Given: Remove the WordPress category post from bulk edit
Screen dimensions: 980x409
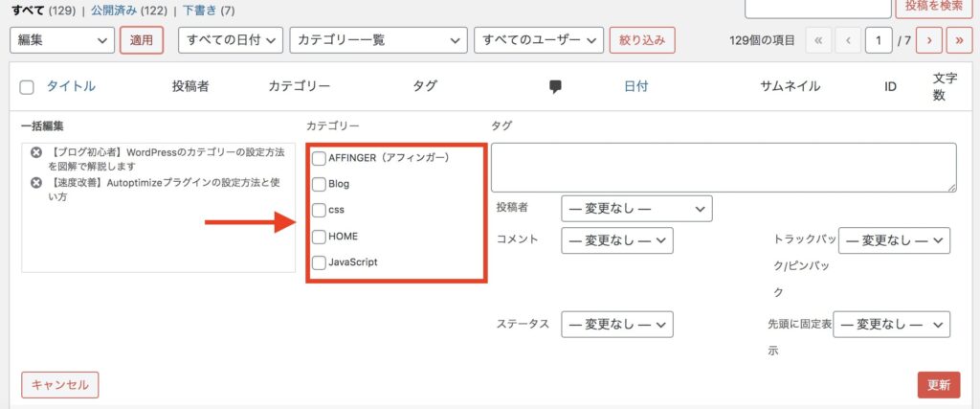Looking at the screenshot, I should point(36,152).
